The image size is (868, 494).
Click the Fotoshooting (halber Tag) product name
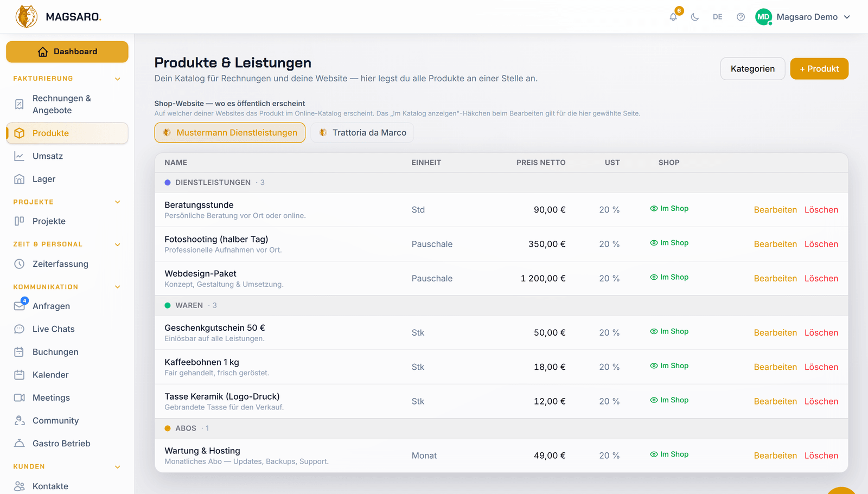(x=216, y=239)
